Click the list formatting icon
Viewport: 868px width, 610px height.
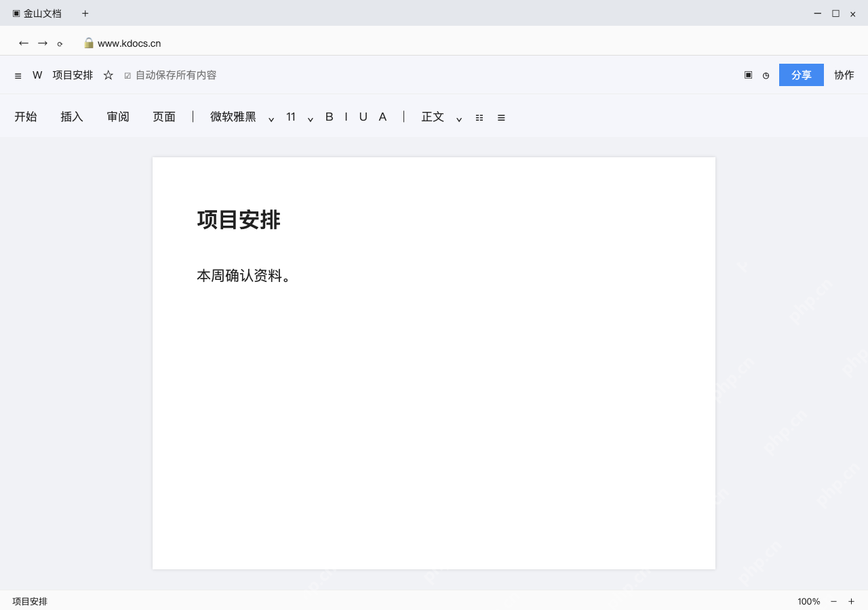[479, 117]
